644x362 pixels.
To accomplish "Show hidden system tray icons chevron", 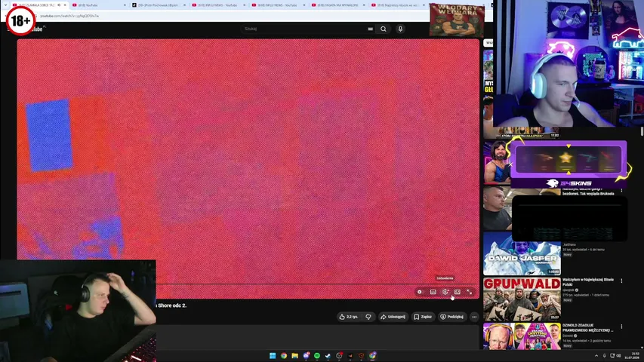I will (x=596, y=356).
